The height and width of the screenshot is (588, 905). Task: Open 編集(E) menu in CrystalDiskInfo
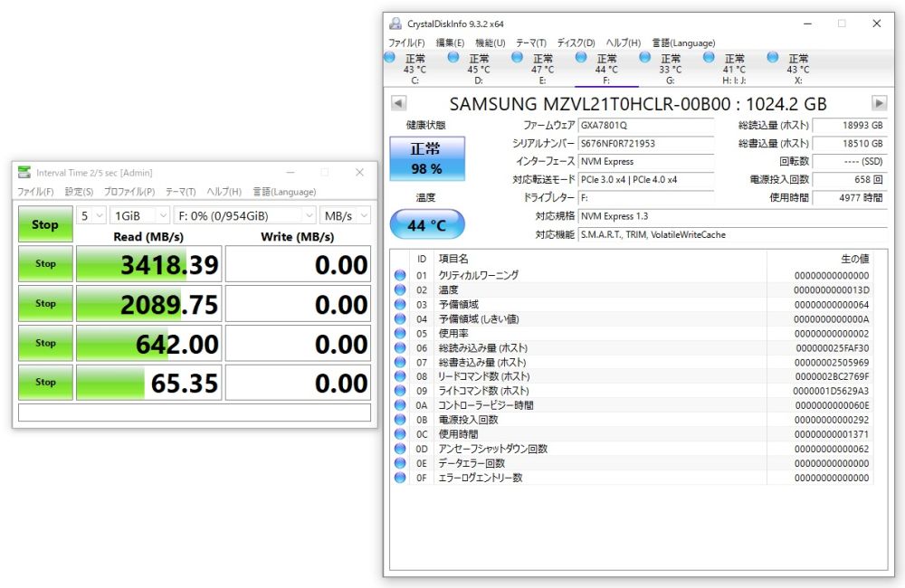click(450, 43)
